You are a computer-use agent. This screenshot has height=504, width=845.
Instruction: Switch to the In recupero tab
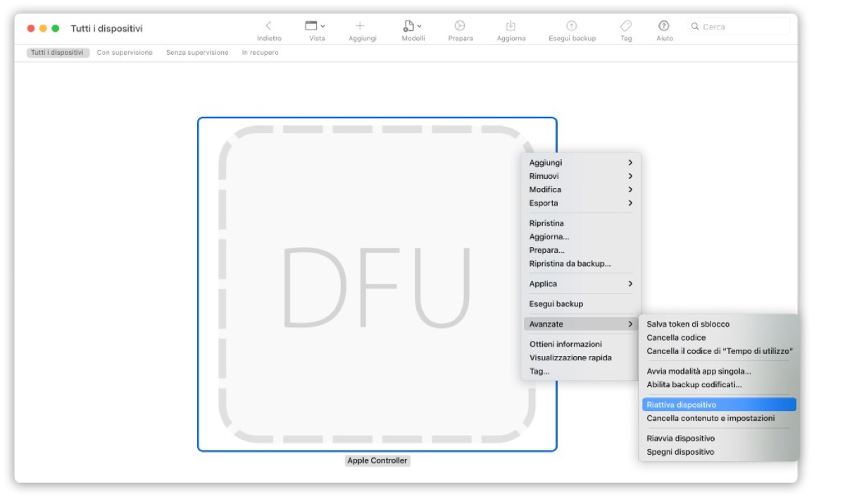pyautogui.click(x=260, y=53)
